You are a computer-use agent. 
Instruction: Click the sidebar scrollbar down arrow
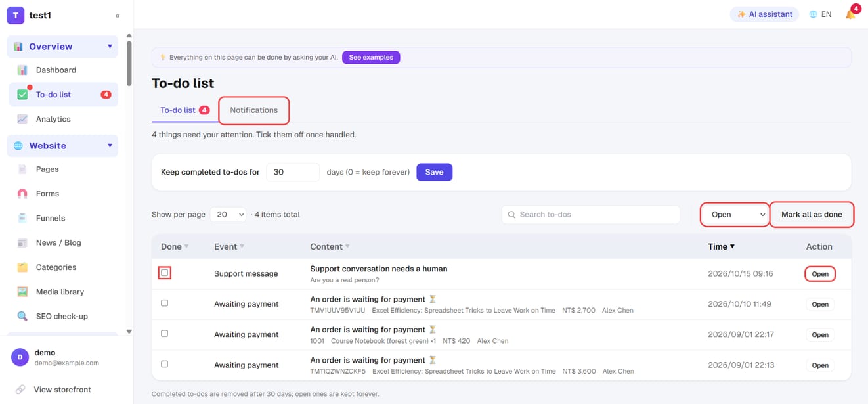(129, 332)
